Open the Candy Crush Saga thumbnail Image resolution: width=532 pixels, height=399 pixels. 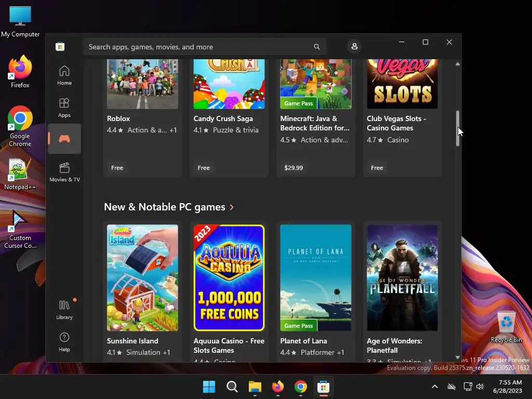pos(229,84)
